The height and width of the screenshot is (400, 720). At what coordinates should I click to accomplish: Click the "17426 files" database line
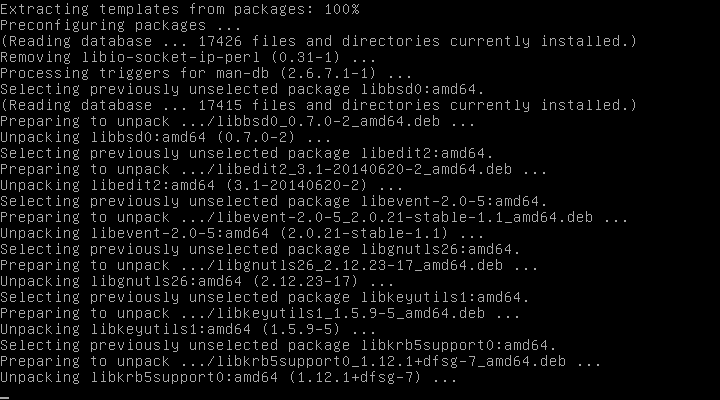(x=318, y=41)
